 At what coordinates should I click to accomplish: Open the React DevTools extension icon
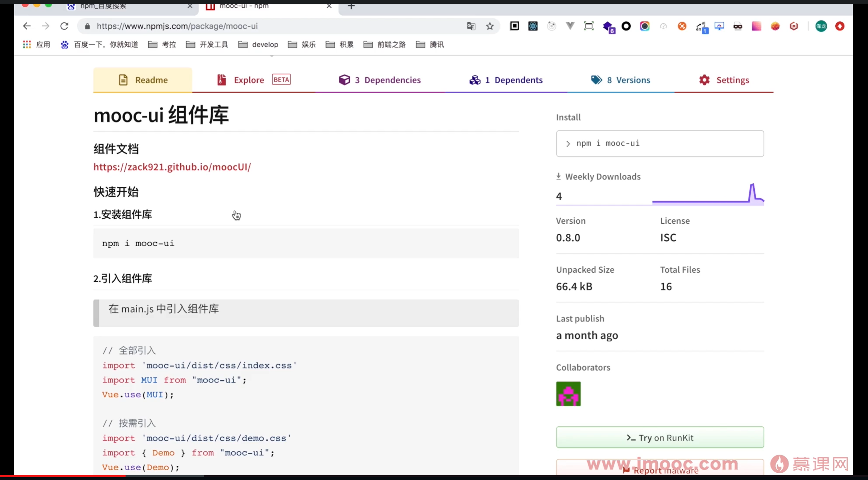pos(533,26)
